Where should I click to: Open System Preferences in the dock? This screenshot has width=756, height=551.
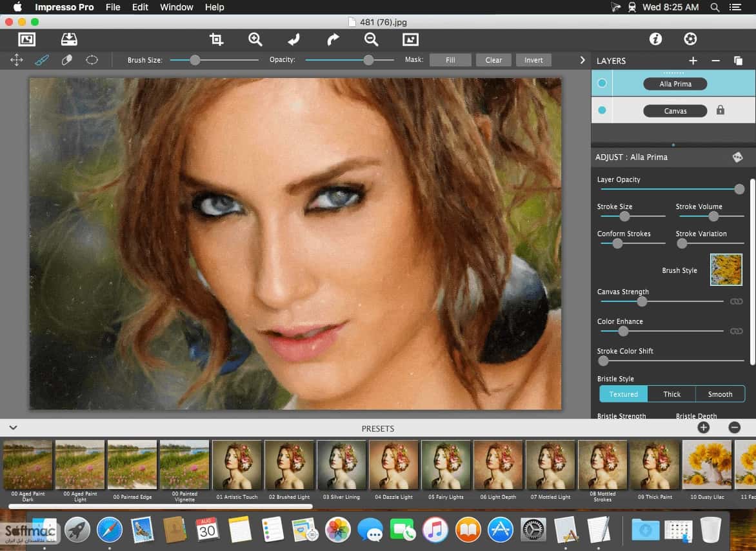tap(533, 529)
